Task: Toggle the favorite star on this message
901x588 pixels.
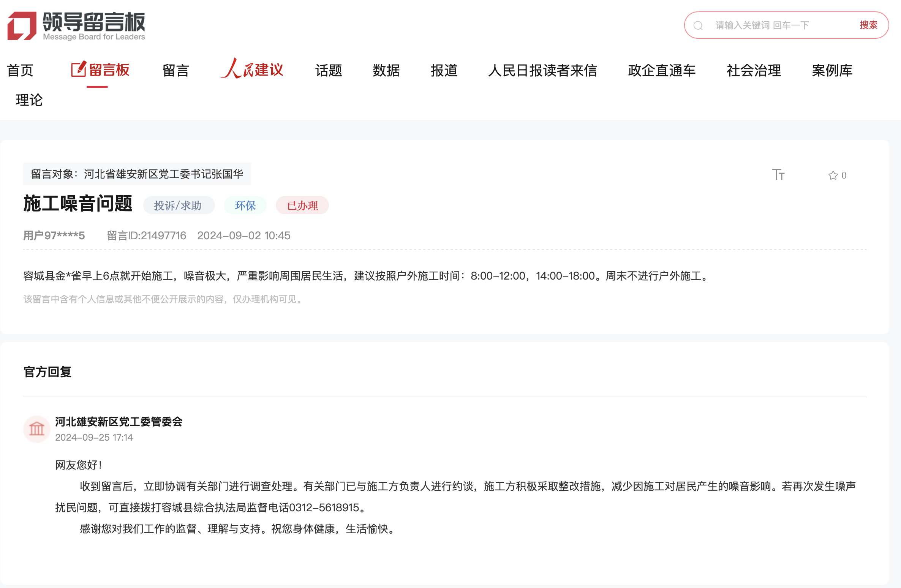Action: [x=833, y=175]
